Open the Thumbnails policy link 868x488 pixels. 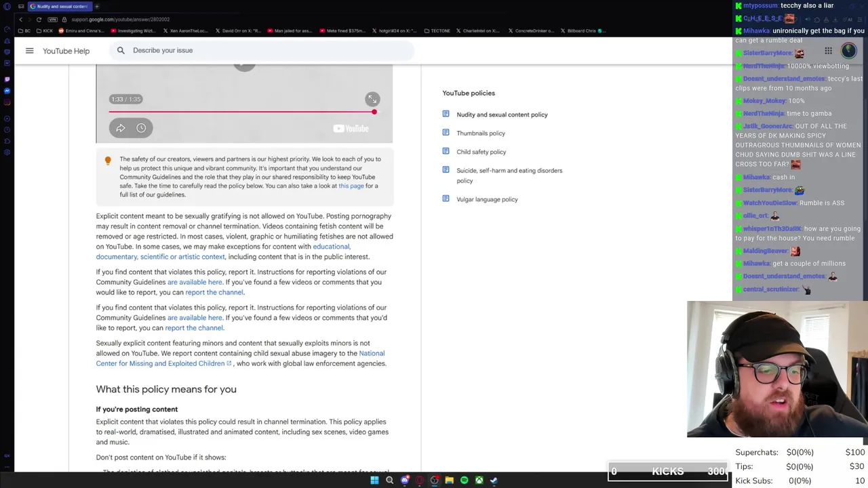[x=481, y=134]
